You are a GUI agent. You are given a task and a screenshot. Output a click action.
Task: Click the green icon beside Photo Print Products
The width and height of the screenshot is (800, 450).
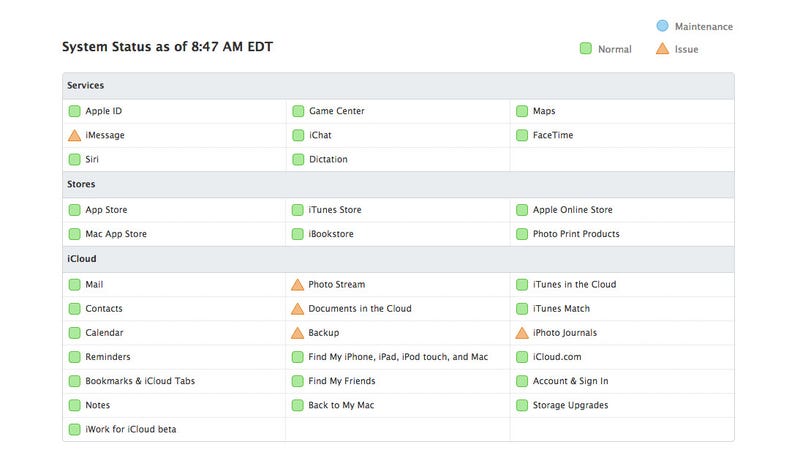pyautogui.click(x=522, y=234)
